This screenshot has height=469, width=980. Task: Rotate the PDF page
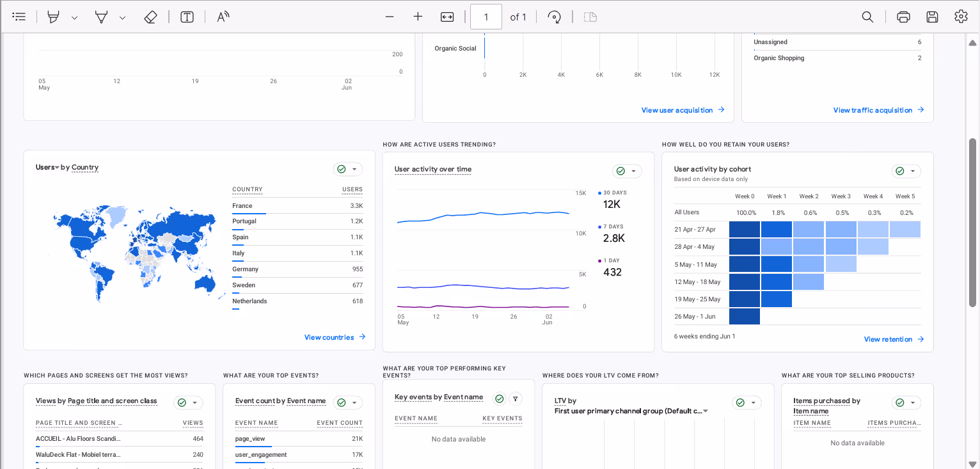[x=554, y=17]
